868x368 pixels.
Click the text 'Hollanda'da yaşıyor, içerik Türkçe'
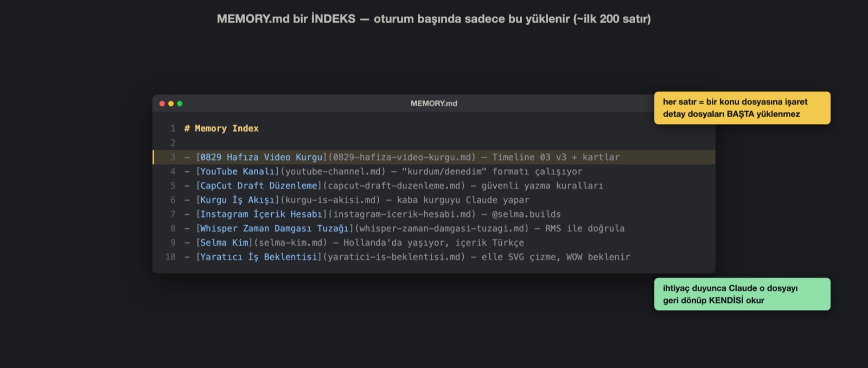[x=433, y=243]
